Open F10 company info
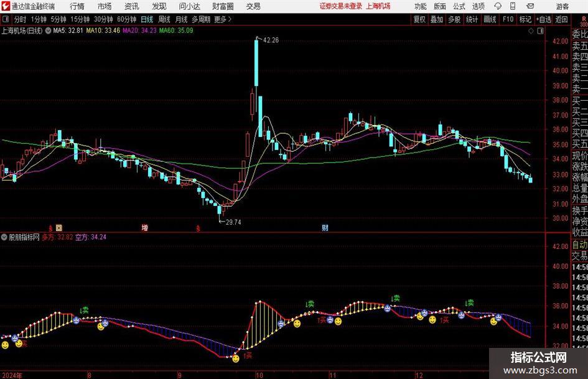The width and height of the screenshot is (588, 379). pos(508,19)
